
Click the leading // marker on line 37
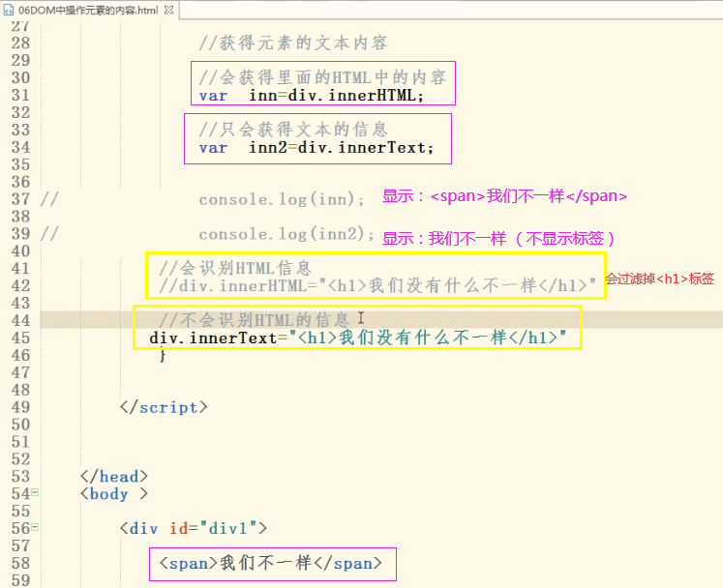coord(48,199)
